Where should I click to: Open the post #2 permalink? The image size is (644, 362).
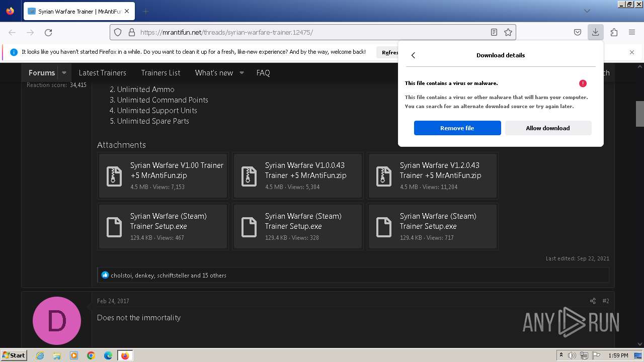click(606, 301)
